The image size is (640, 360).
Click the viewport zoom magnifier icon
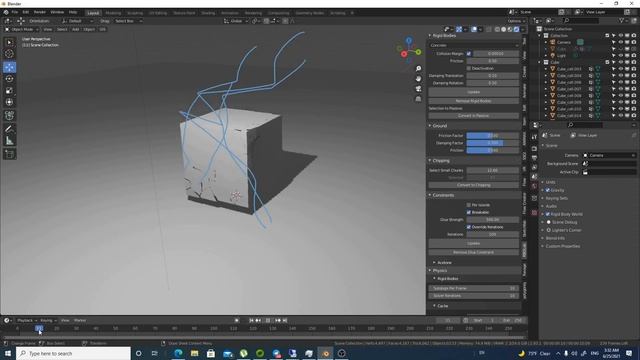click(418, 69)
